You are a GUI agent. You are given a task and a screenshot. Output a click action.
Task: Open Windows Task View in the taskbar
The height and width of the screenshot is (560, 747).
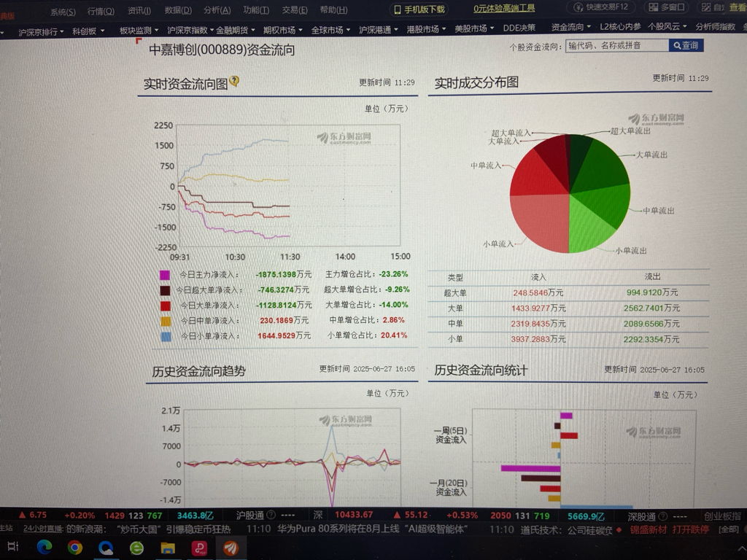12,545
